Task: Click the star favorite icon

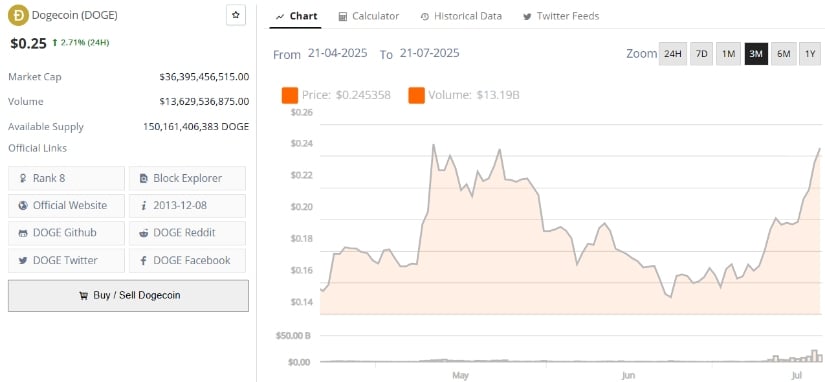Action: pos(236,15)
